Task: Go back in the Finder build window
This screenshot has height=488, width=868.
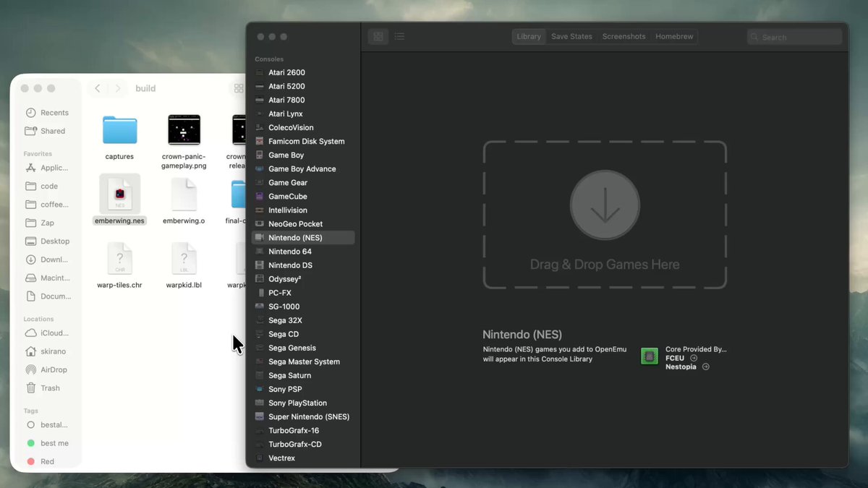Action: (x=98, y=88)
